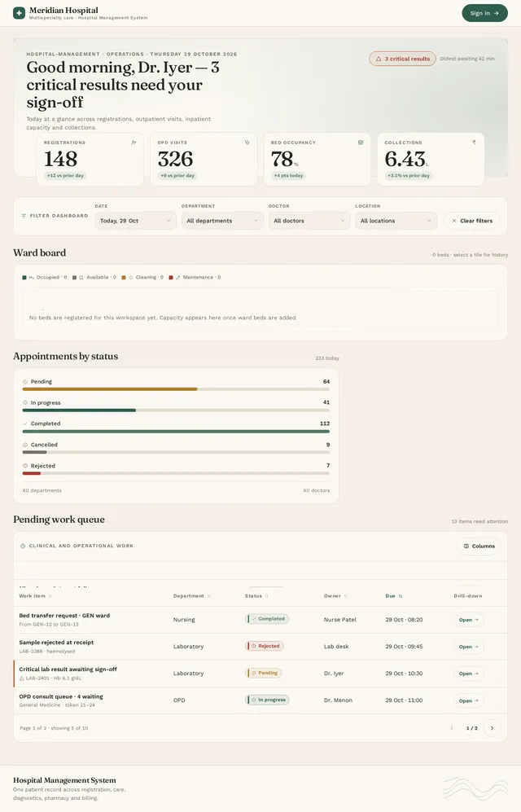Viewport: 521px width, 812px height.
Task: Click the 'Page 1 of 2' pagination text
Action: tap(54, 728)
